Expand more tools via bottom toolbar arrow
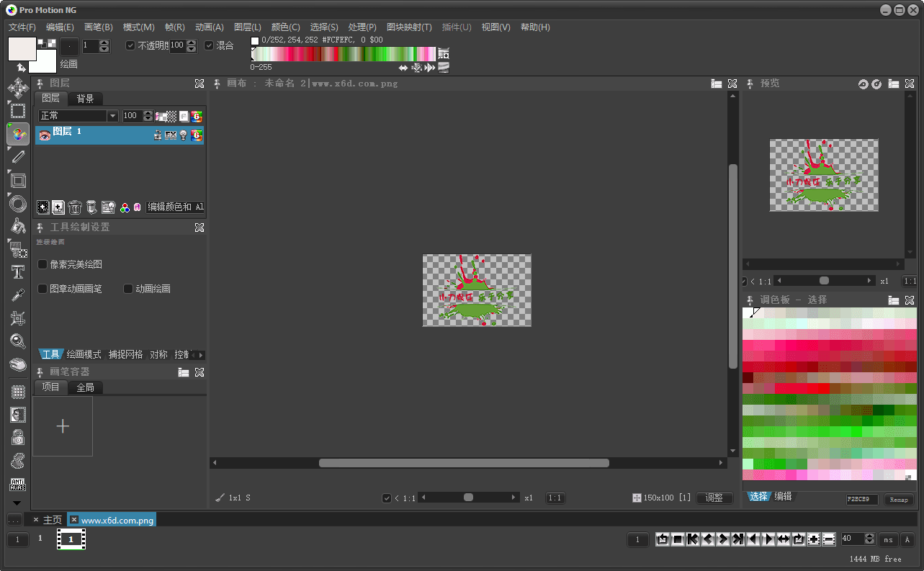Image resolution: width=924 pixels, height=571 pixels. (17, 503)
